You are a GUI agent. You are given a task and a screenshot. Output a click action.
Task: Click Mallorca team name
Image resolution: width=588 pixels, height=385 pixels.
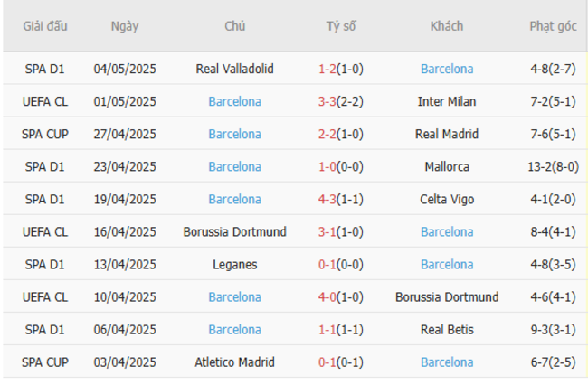[x=446, y=166]
